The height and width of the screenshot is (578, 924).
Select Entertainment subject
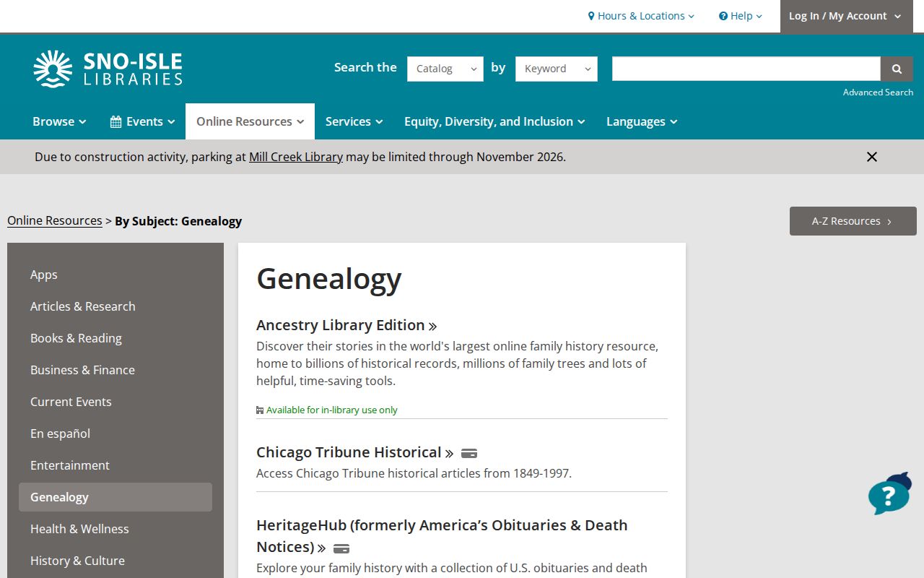[115, 465]
